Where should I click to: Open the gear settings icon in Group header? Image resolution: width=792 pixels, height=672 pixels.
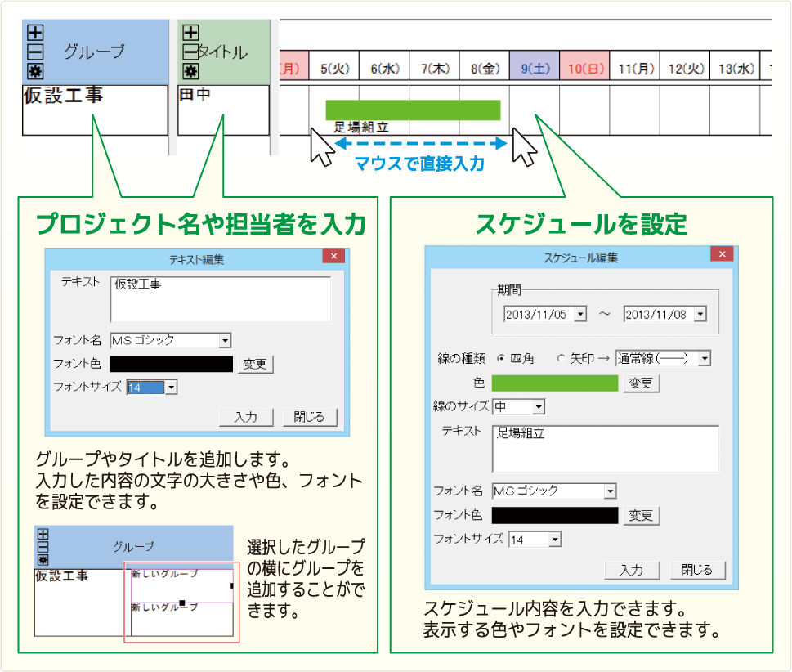(35, 71)
